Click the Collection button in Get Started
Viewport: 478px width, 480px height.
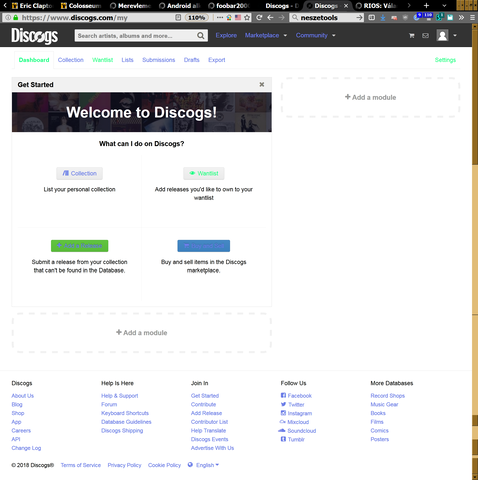79,173
